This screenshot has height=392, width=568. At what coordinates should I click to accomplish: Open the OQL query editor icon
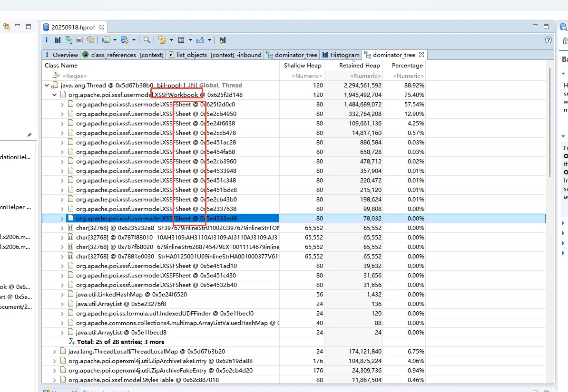tap(80, 40)
